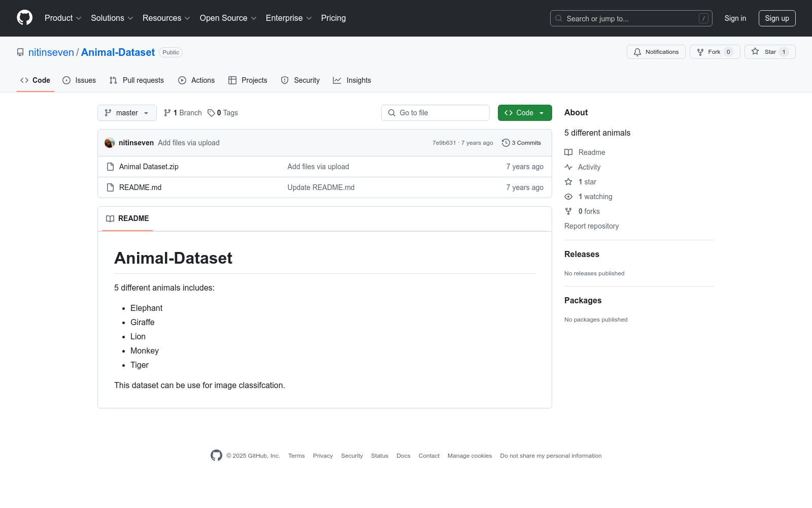Click Report repository

591,226
